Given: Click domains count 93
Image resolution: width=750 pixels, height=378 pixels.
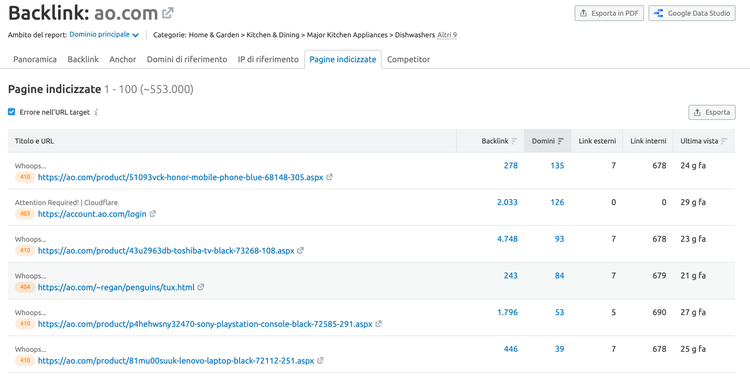Looking at the screenshot, I should tap(559, 239).
